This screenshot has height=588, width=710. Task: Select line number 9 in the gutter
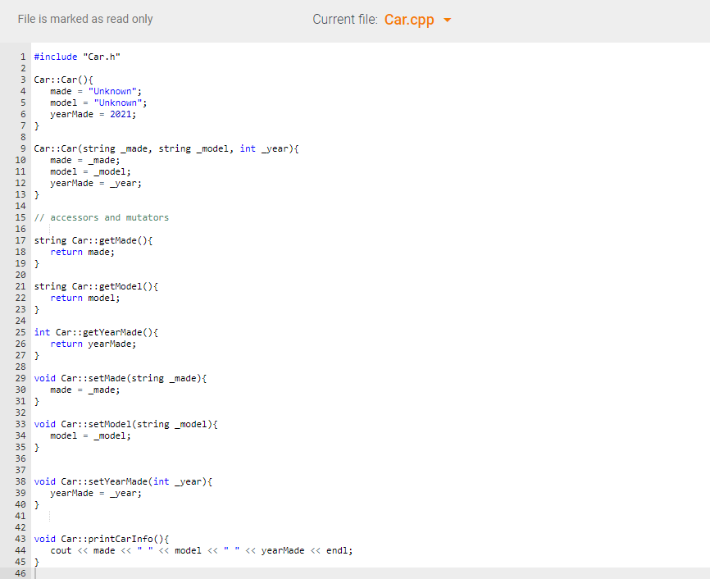pyautogui.click(x=23, y=148)
